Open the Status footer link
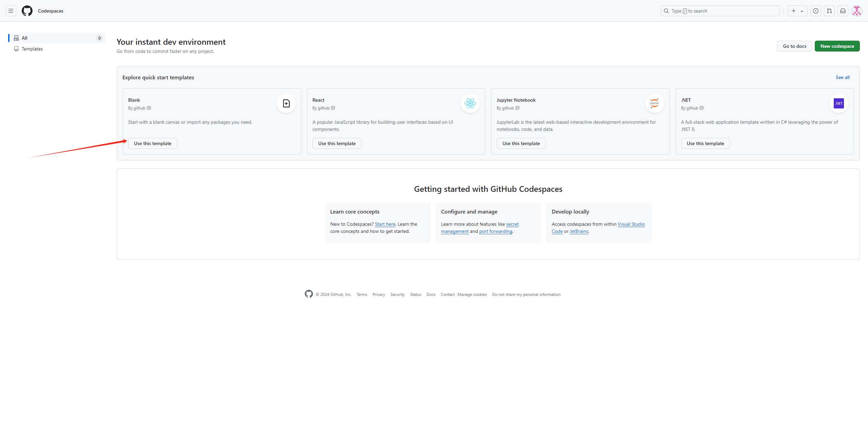The height and width of the screenshot is (445, 868). pos(415,295)
